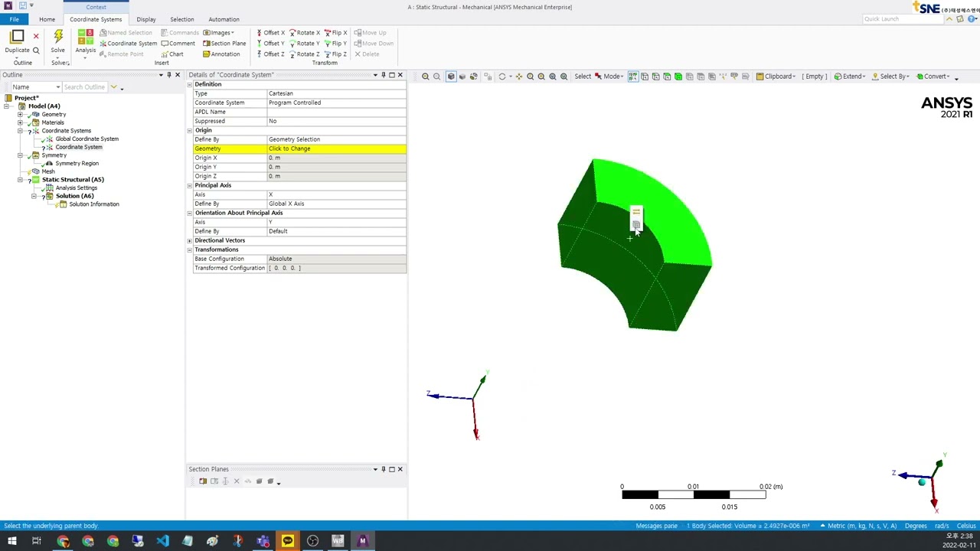This screenshot has width=980, height=551.
Task: Expand the Directional Vectors section
Action: point(190,240)
